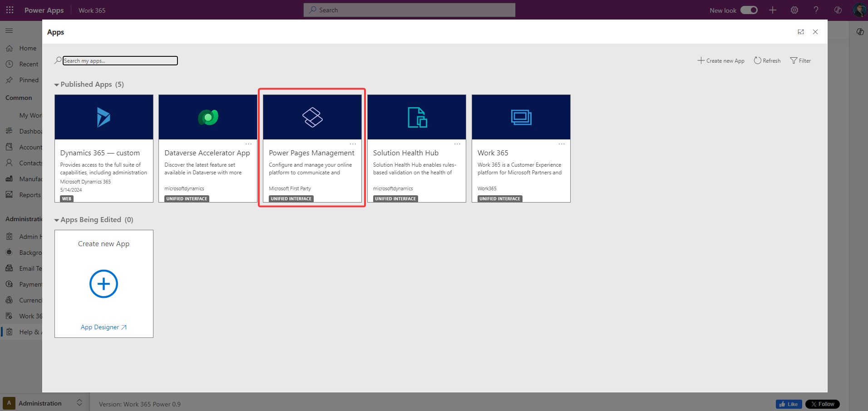This screenshot has width=868, height=411.
Task: Open the Solution Health Hub app tile
Action: (417, 148)
